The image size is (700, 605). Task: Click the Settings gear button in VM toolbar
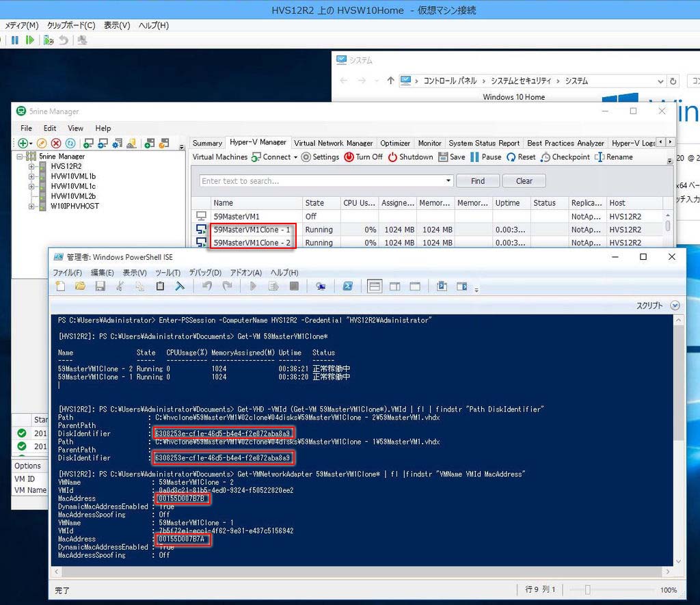tap(320, 157)
